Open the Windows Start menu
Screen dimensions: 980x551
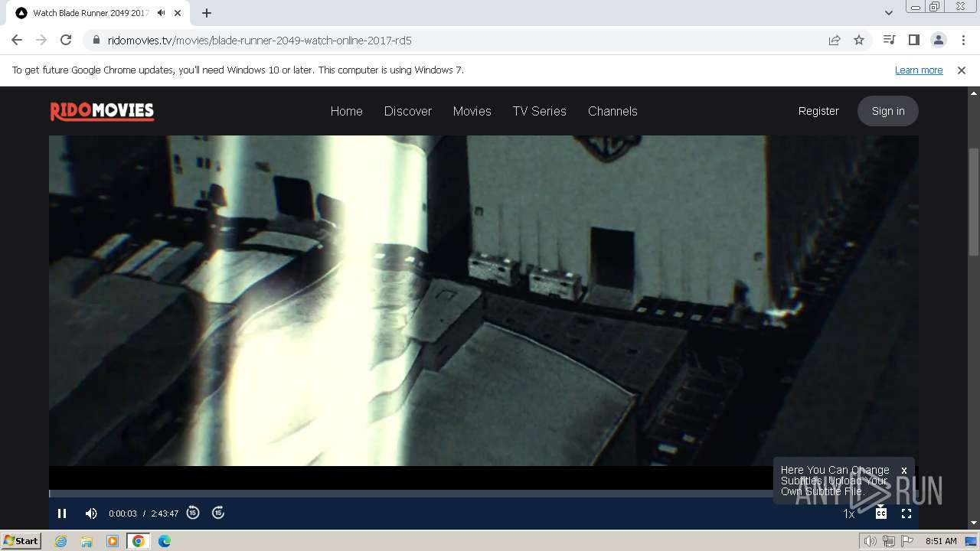pyautogui.click(x=21, y=541)
